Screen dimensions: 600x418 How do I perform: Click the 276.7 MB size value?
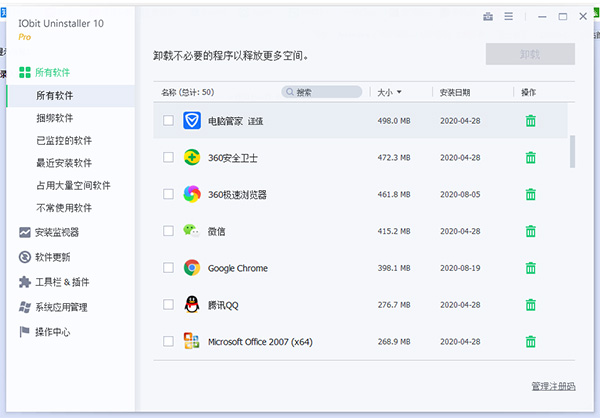[394, 305]
